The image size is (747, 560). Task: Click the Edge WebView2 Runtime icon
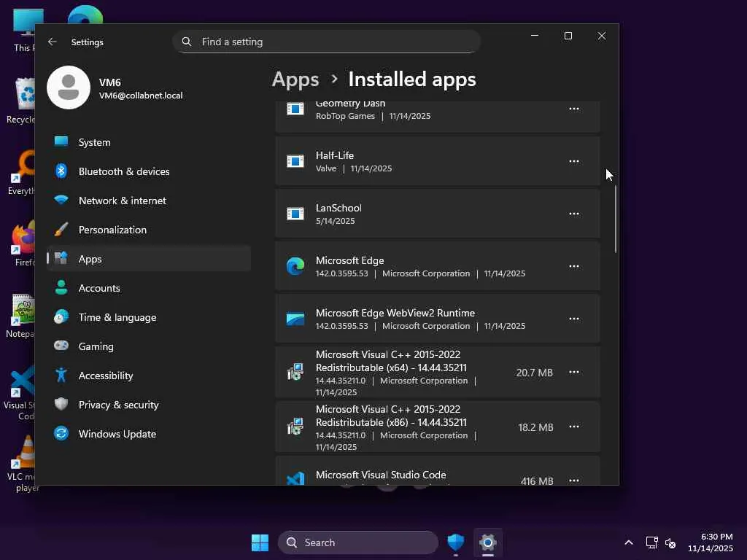click(295, 319)
